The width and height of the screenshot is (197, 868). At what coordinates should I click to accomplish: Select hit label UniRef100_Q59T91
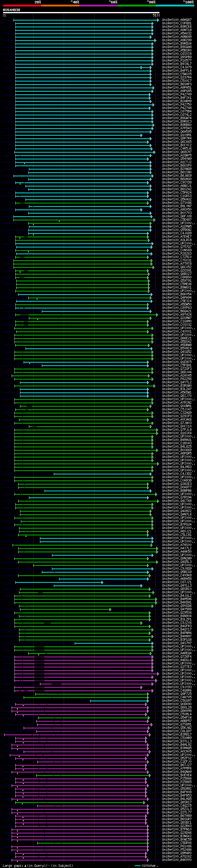[177, 281]
